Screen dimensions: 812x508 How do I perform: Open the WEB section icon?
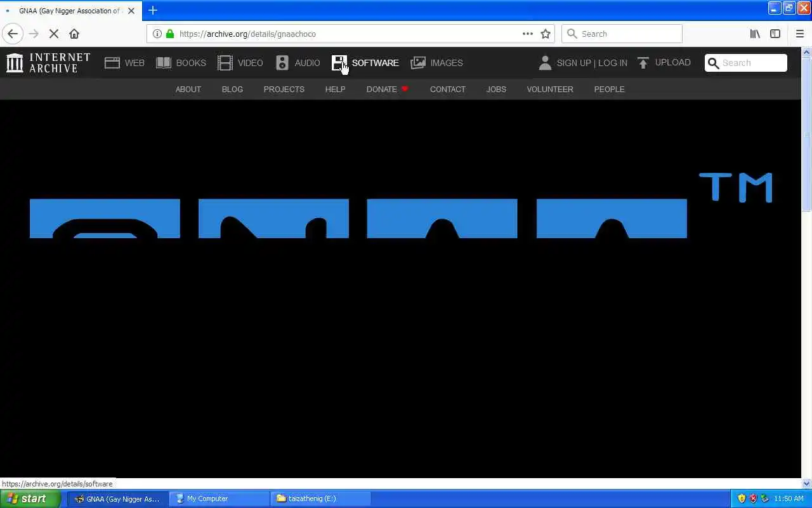tap(112, 63)
